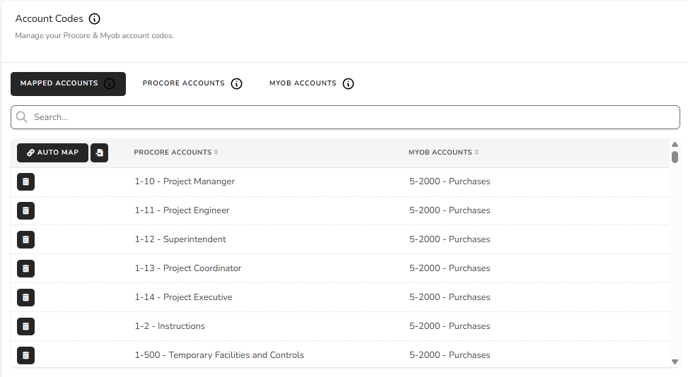The image size is (688, 377).
Task: Select the text 1-13 - Project Coordinator
Action: 188,268
